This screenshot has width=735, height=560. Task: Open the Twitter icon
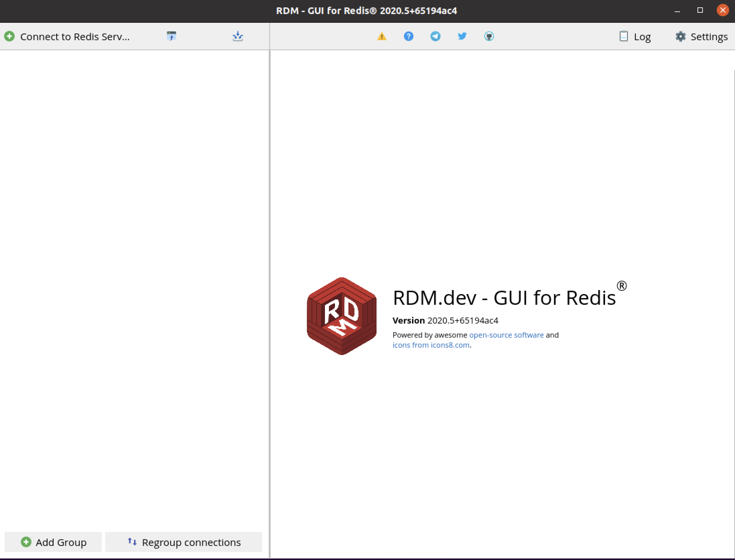[x=462, y=36]
